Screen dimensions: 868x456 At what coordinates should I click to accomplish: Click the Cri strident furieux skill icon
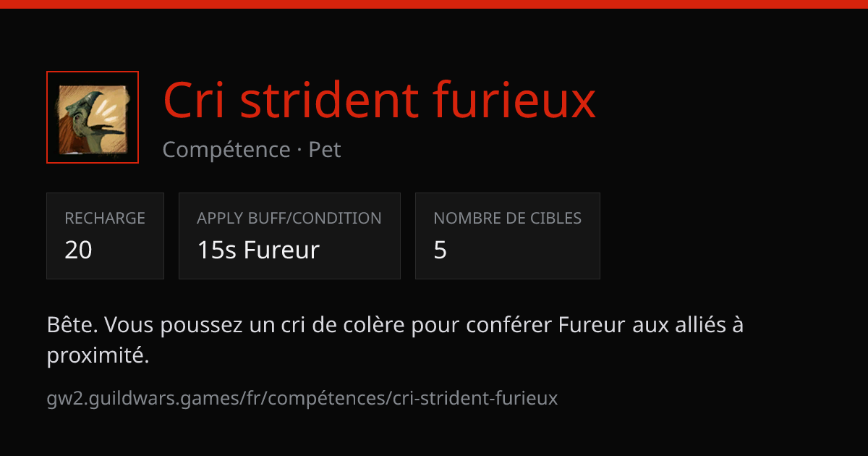[93, 117]
